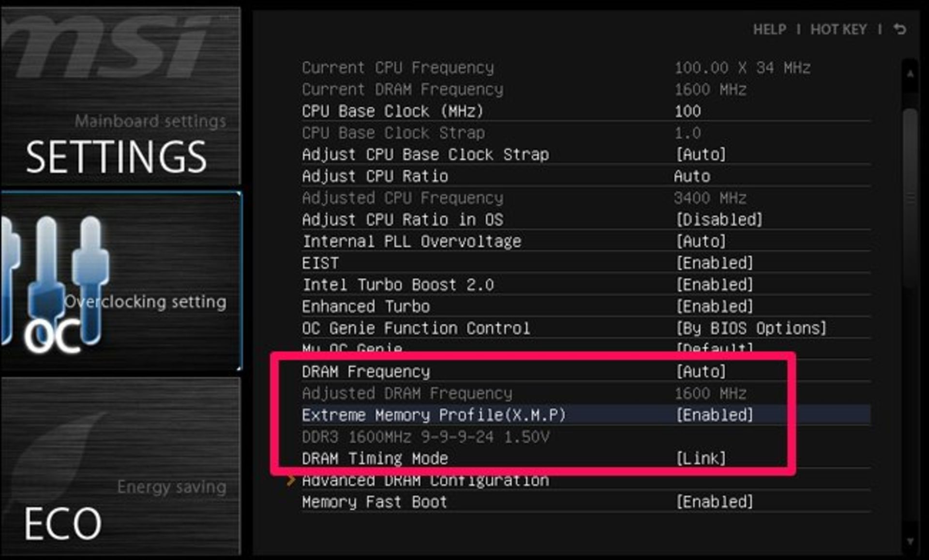Open DRAM Timing Mode Link option
This screenshot has height=560, width=929.
(701, 458)
